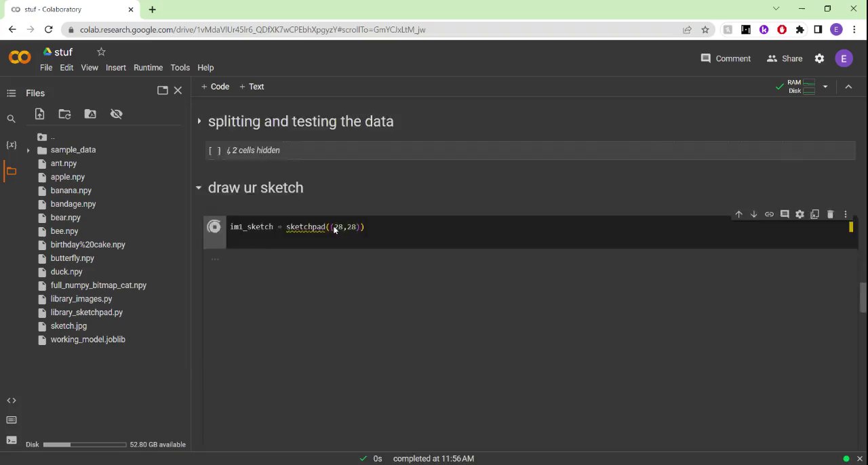868x465 pixels.
Task: Open the RAM and Disk resources dropdown
Action: pyautogui.click(x=825, y=87)
